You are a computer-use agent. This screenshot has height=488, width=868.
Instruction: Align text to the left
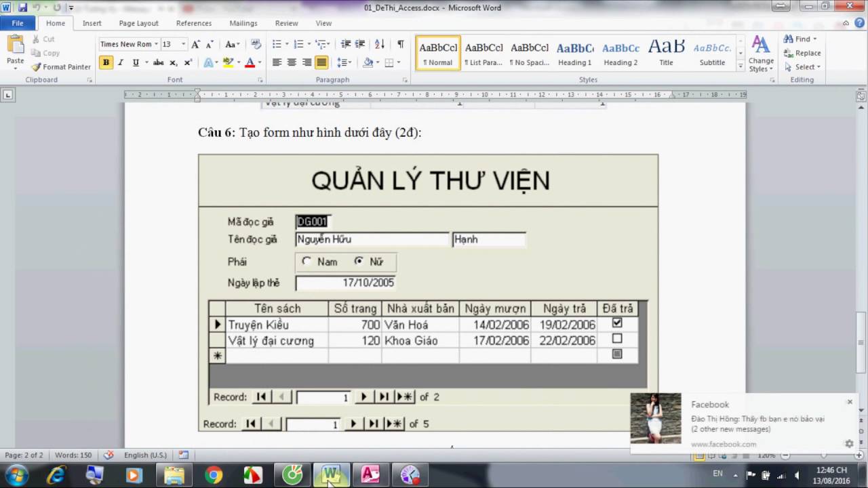coord(277,62)
